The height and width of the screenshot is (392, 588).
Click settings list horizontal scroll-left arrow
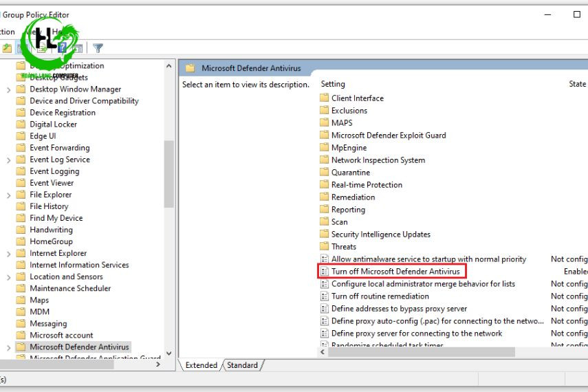tap(323, 352)
